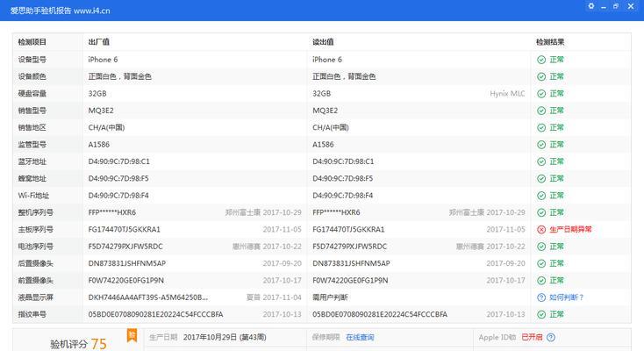The image size is (644, 351).
Task: Click green check icon in 蜂窝地址 row
Action: click(x=541, y=178)
